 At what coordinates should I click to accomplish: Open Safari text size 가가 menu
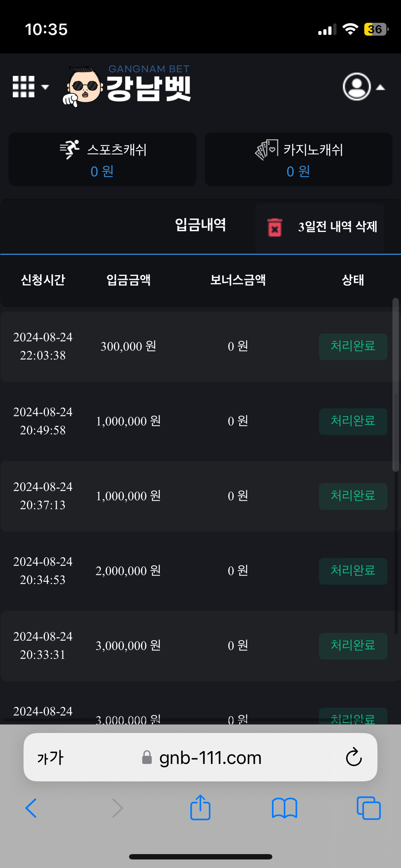tap(50, 758)
